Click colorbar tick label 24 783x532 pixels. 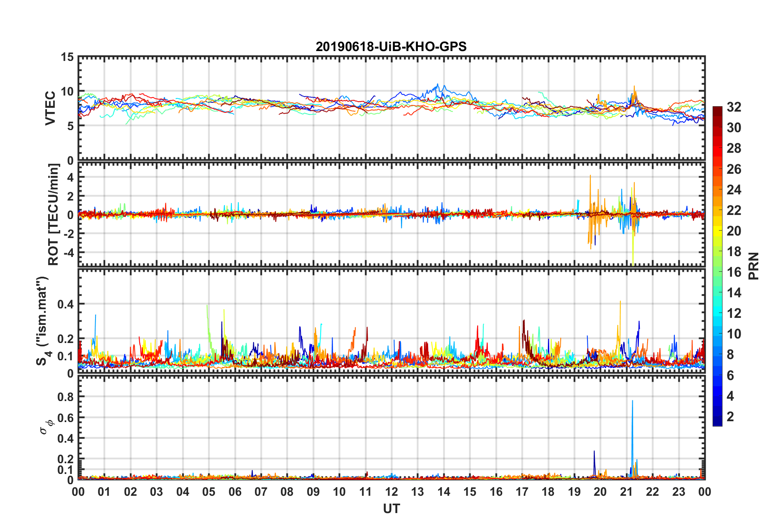734,190
